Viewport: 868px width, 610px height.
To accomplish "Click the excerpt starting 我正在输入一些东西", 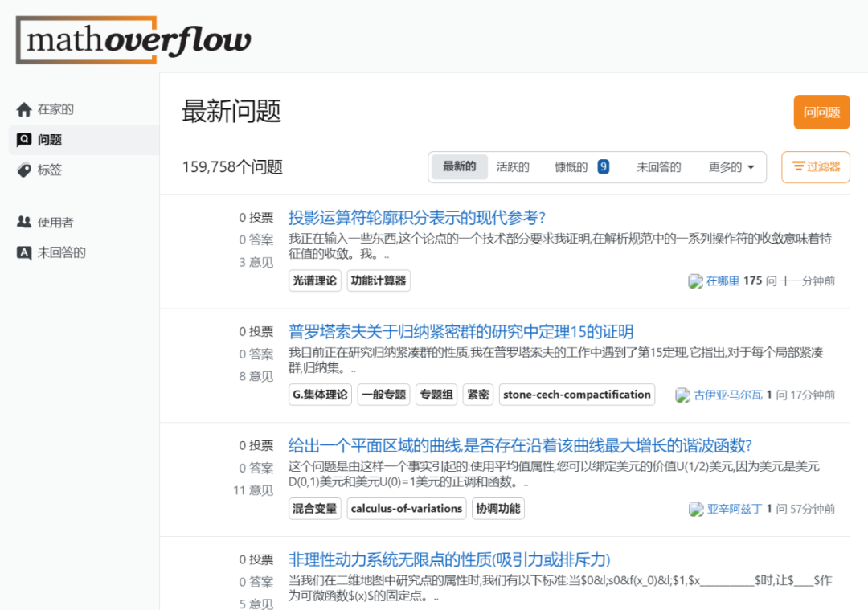I will tap(559, 246).
